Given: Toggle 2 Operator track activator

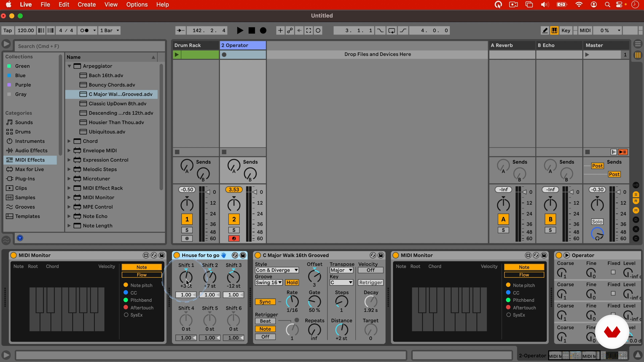Looking at the screenshot, I should 234,219.
